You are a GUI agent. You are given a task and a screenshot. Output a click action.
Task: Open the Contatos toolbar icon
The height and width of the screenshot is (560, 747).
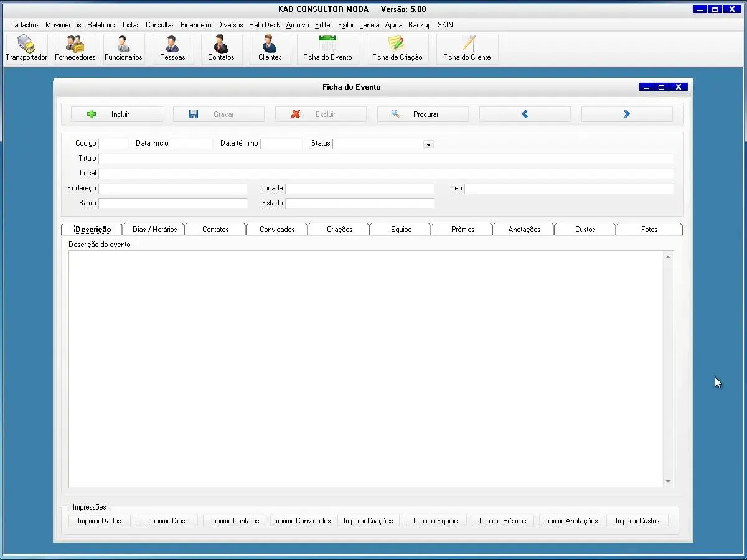[221, 49]
